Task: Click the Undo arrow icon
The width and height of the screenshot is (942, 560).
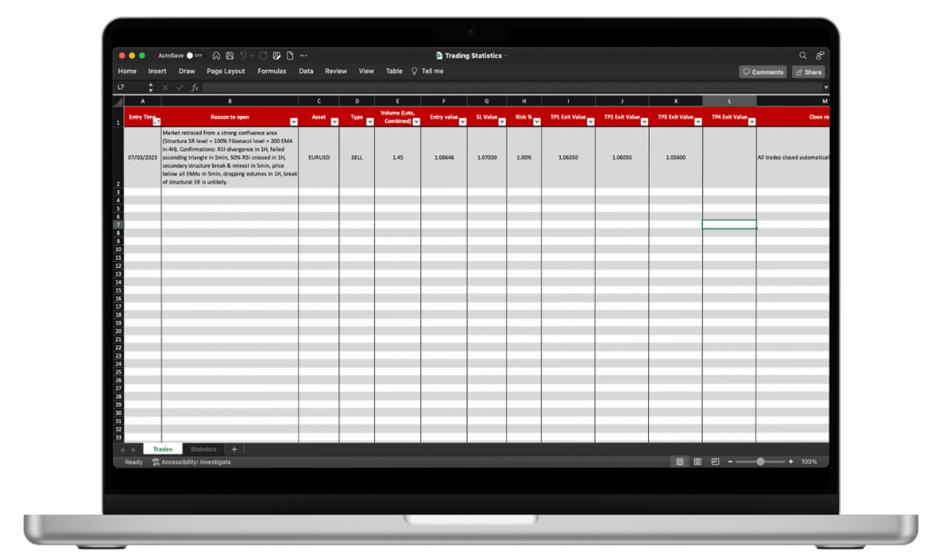Action: [243, 55]
